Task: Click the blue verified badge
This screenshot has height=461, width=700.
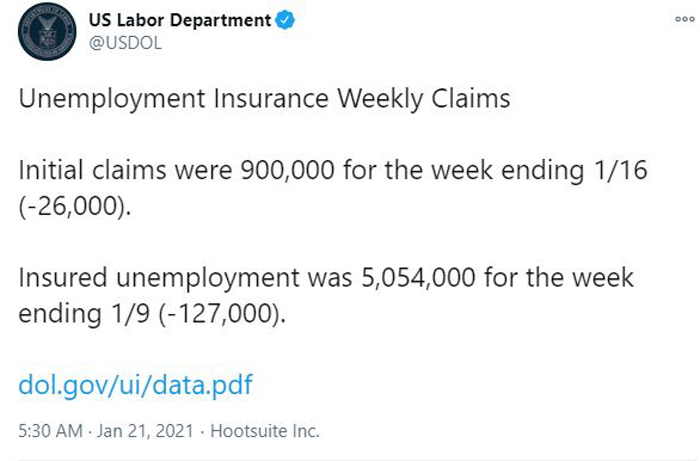Action: pyautogui.click(x=285, y=20)
